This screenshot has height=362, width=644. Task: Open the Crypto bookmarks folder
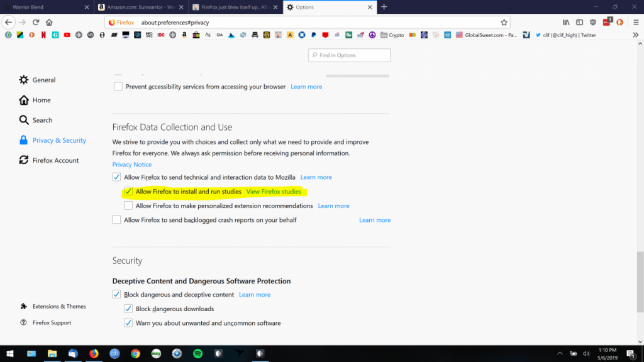click(392, 35)
